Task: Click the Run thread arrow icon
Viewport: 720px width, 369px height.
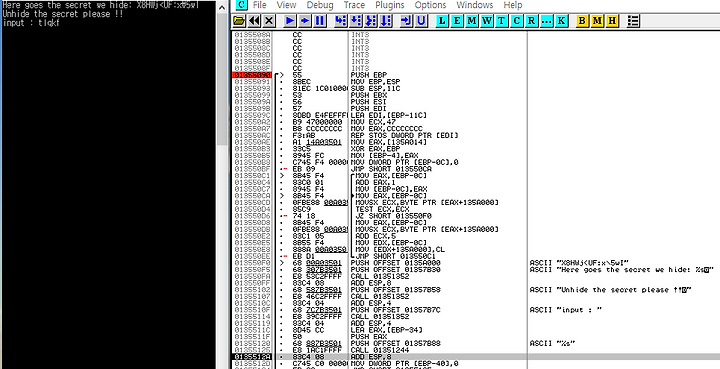Action: point(304,21)
